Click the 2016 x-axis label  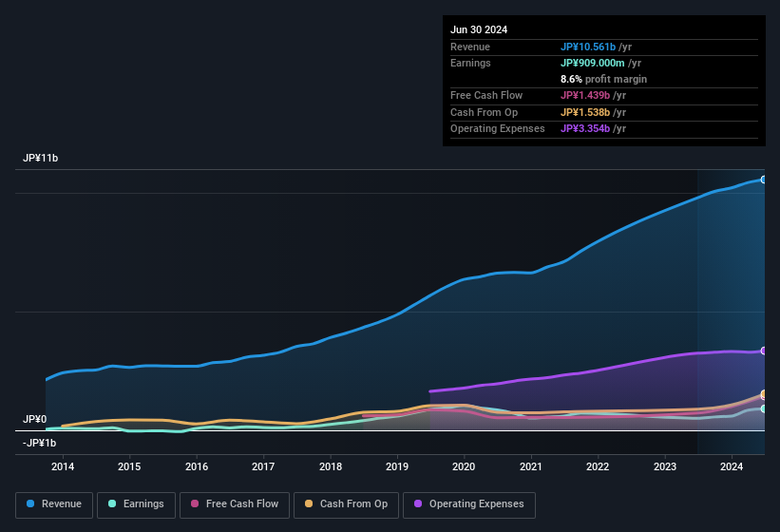197,466
